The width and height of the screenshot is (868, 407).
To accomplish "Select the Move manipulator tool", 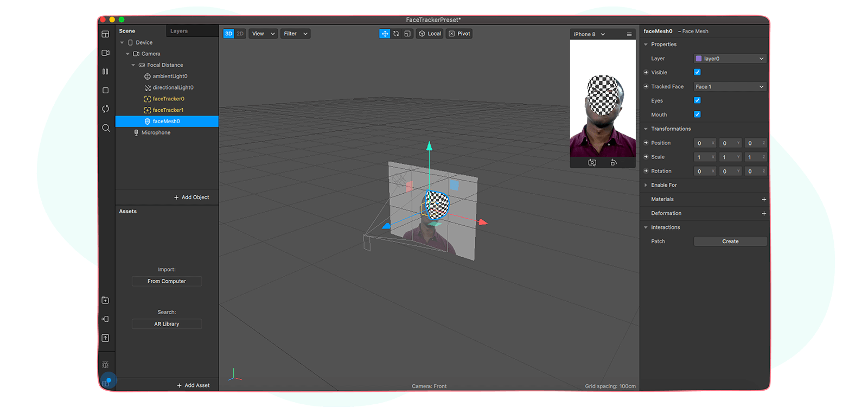I will [385, 34].
